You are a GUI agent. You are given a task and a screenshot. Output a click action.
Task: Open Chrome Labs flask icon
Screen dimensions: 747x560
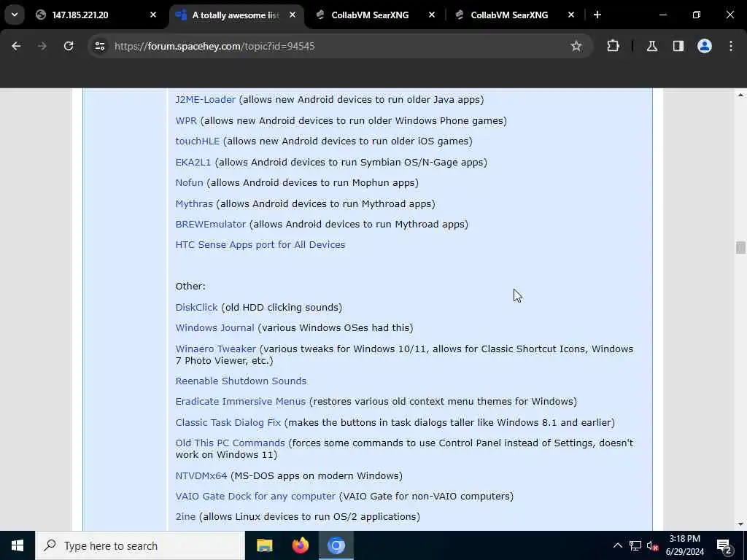pos(652,46)
